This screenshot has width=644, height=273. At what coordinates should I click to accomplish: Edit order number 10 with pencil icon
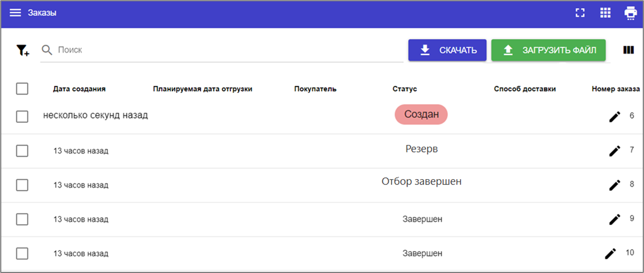click(610, 253)
